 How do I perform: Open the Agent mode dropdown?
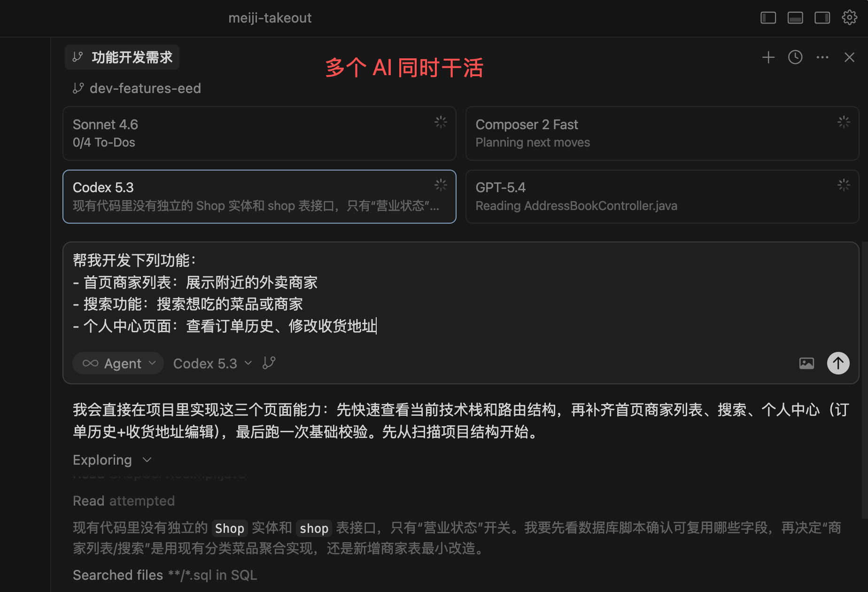(x=118, y=363)
